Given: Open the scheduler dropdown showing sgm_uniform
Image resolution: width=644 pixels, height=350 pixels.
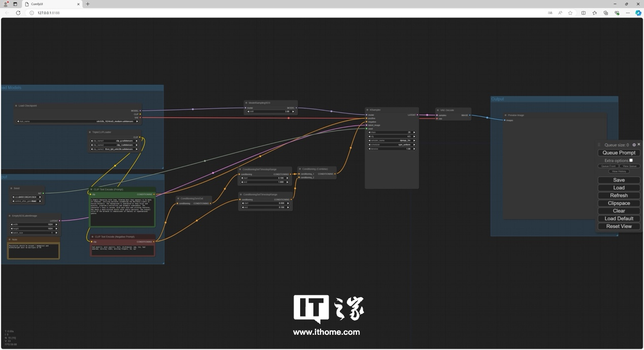Looking at the screenshot, I should click(391, 145).
